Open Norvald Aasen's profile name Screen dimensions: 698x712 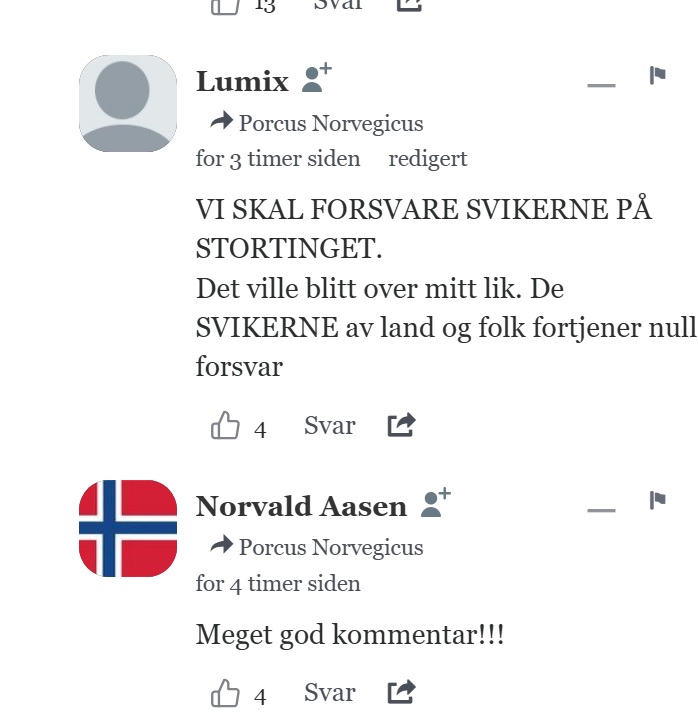coord(301,507)
